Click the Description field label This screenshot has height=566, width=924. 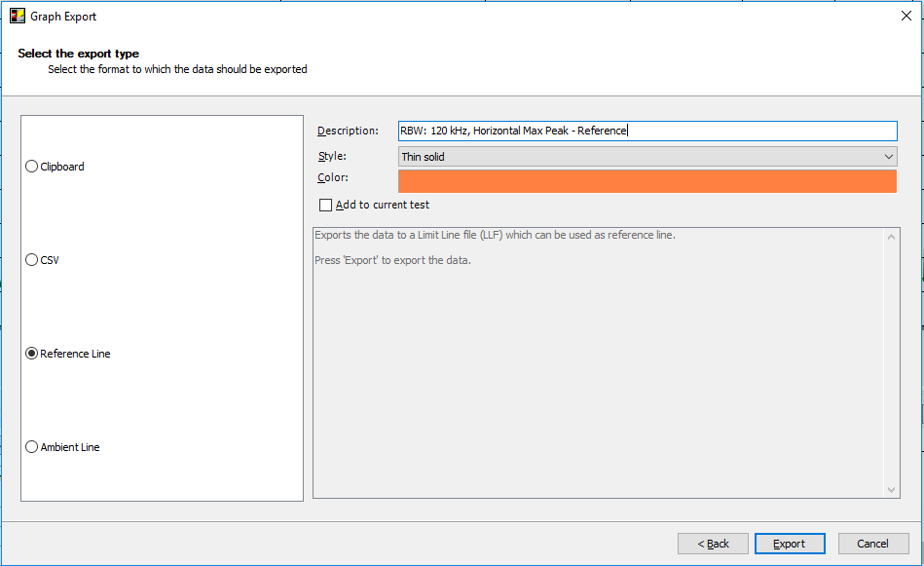(x=348, y=132)
